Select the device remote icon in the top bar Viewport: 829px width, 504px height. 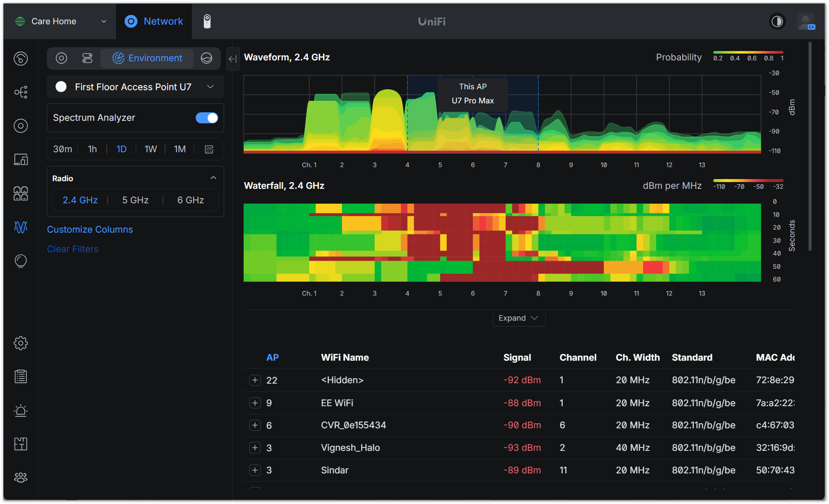click(207, 21)
